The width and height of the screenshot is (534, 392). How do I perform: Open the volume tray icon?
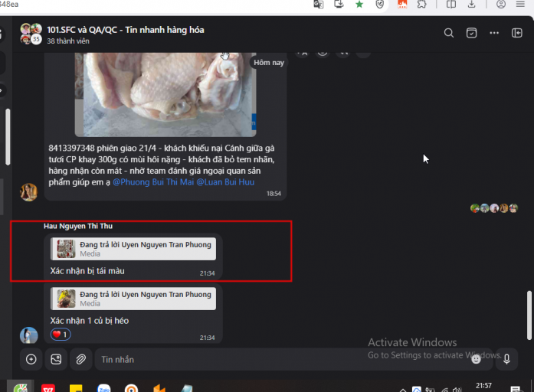[457, 390]
